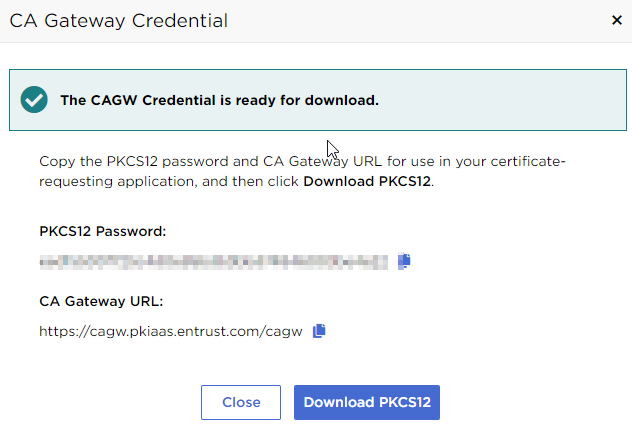
Task: Click the "CA Gateway URL:" field label
Action: 101,300
